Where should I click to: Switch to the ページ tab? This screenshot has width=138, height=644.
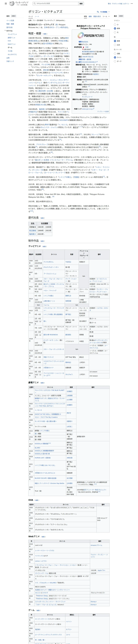point(30,17)
